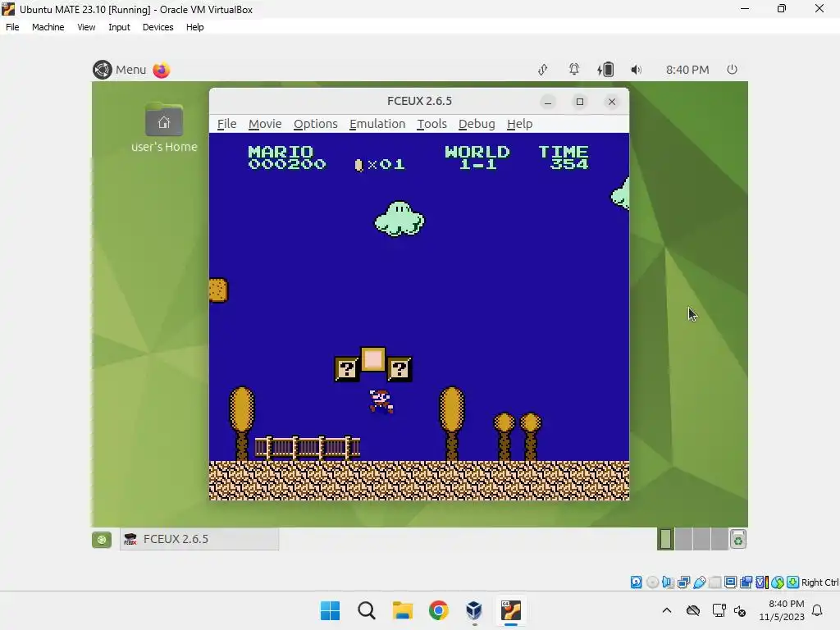The image size is (840, 630).
Task: Click the MATE panel volume speaker icon
Action: click(x=636, y=70)
